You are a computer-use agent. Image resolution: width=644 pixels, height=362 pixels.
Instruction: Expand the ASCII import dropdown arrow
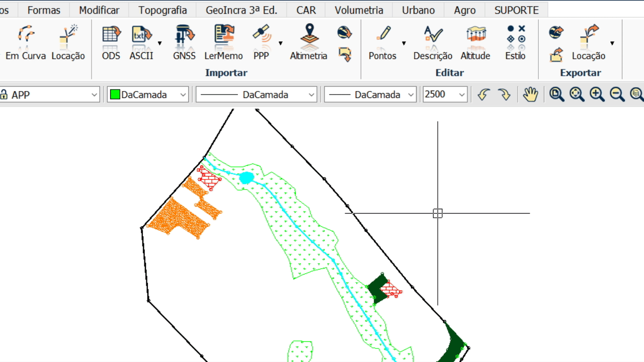click(160, 43)
